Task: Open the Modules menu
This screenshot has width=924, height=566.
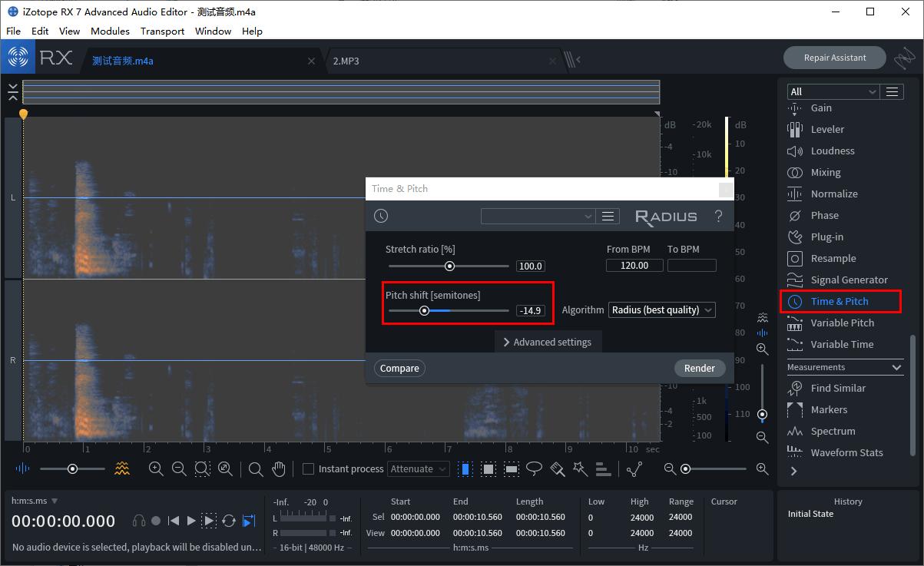Action: click(110, 31)
